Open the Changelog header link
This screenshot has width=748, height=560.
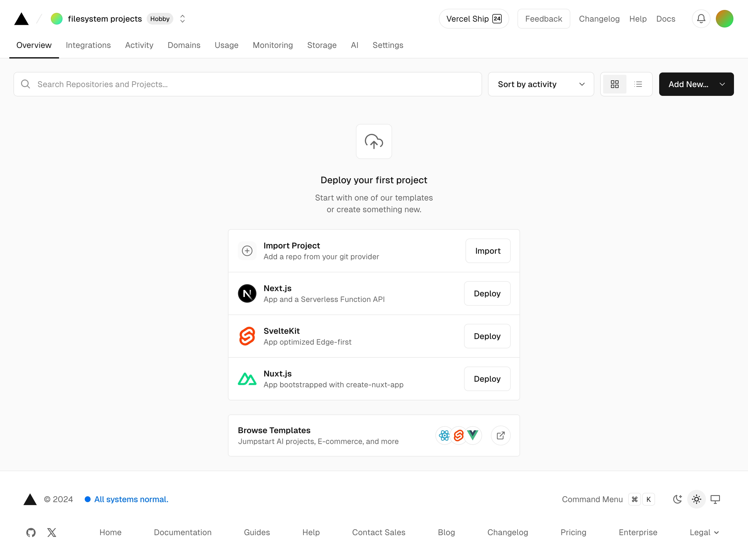click(x=599, y=19)
